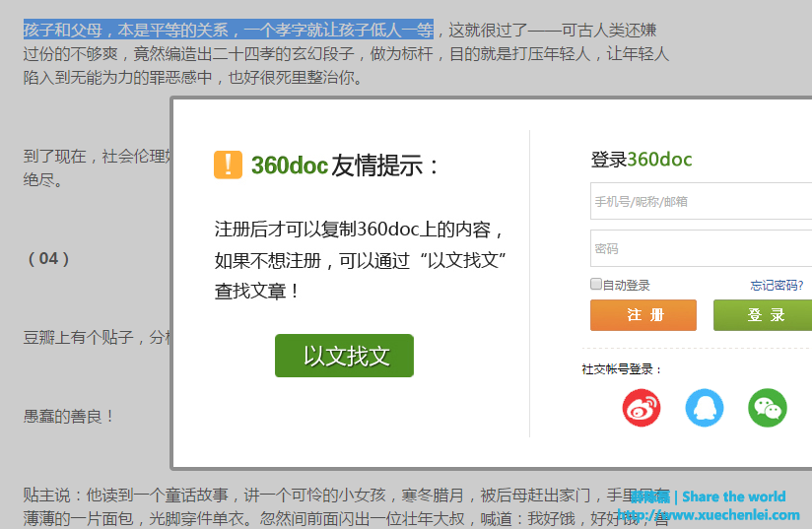The image size is (812, 529).
Task: Click the orange exclamation warning icon
Action: point(228,165)
